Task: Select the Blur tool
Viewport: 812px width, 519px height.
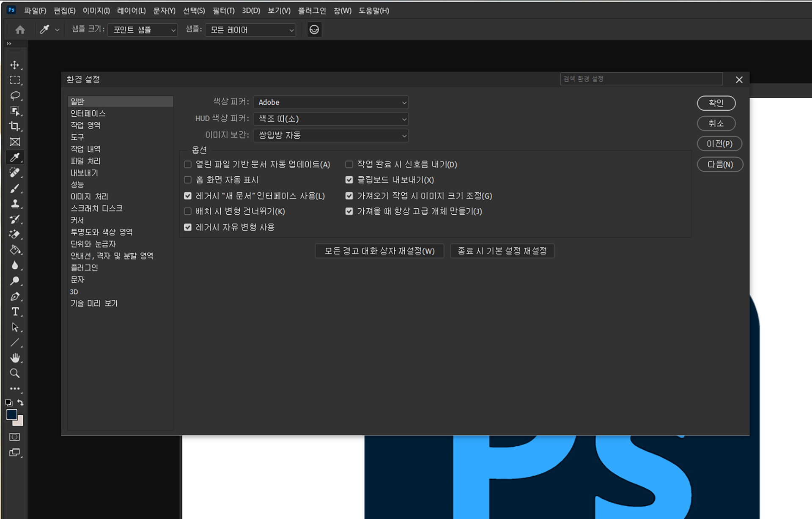Action: (15, 265)
